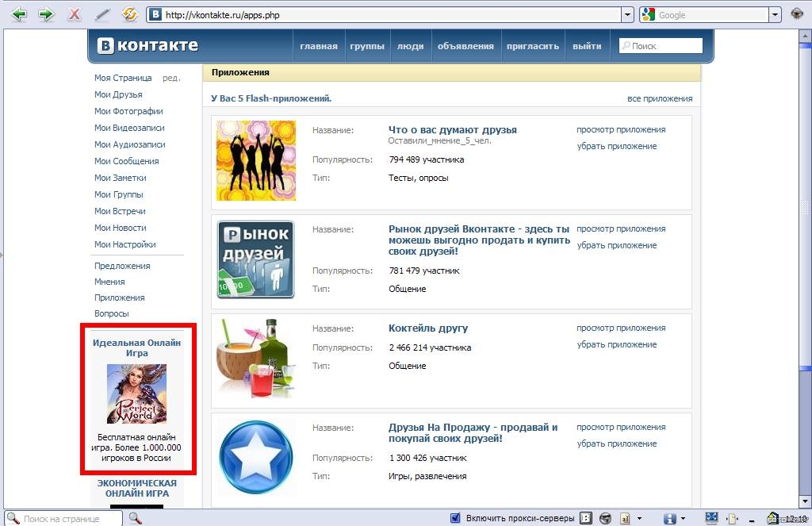Click the magnifier icon in find-on-page field
This screenshot has height=526, width=812.
[13, 518]
